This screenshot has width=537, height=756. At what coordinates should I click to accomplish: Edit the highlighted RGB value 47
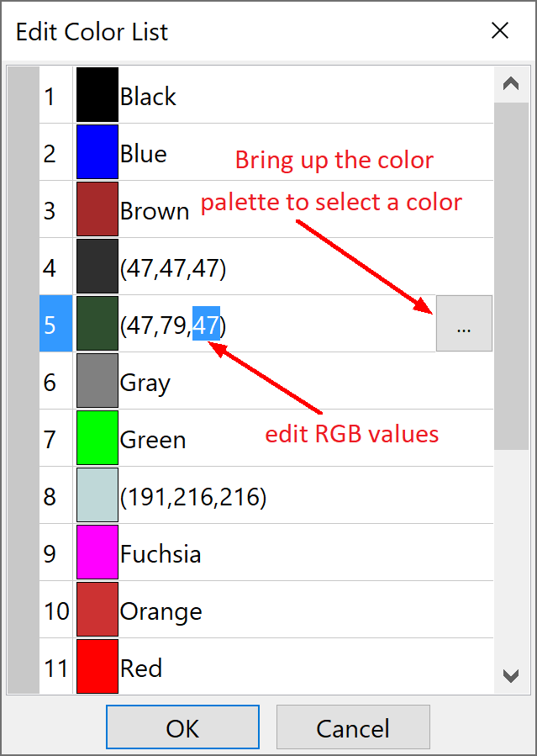[206, 324]
